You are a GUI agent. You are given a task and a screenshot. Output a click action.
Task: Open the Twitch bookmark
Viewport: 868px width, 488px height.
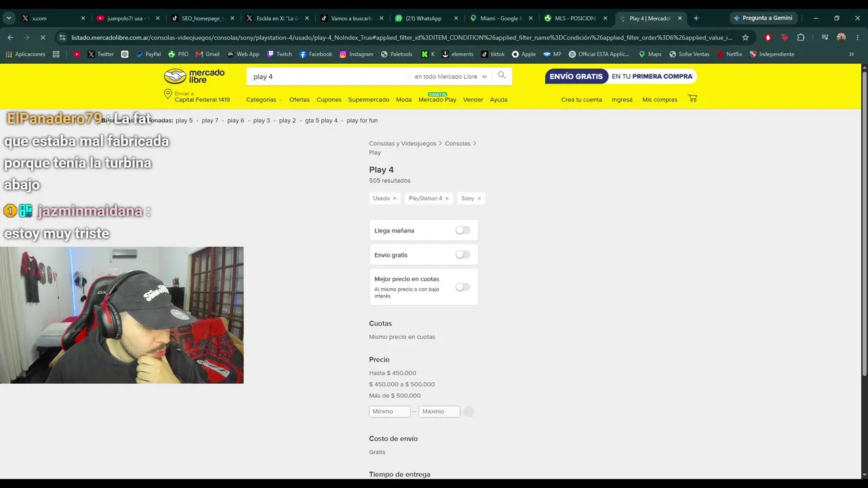click(279, 54)
